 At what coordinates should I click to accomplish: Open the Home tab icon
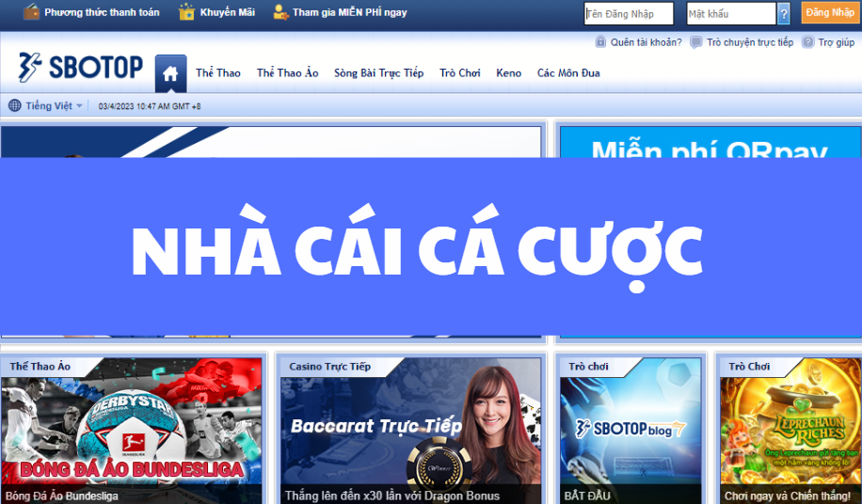170,73
